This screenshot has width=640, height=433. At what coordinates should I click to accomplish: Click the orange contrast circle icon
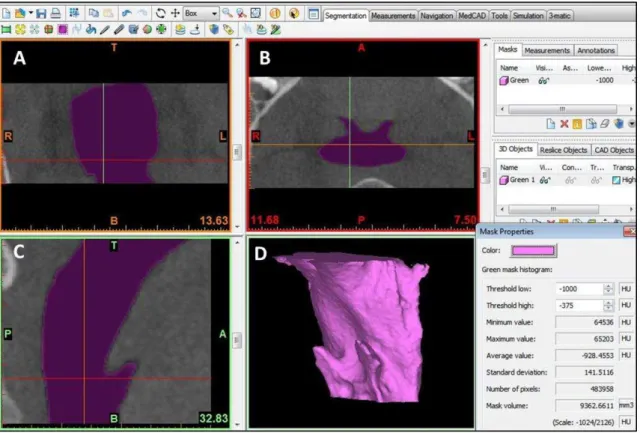275,13
